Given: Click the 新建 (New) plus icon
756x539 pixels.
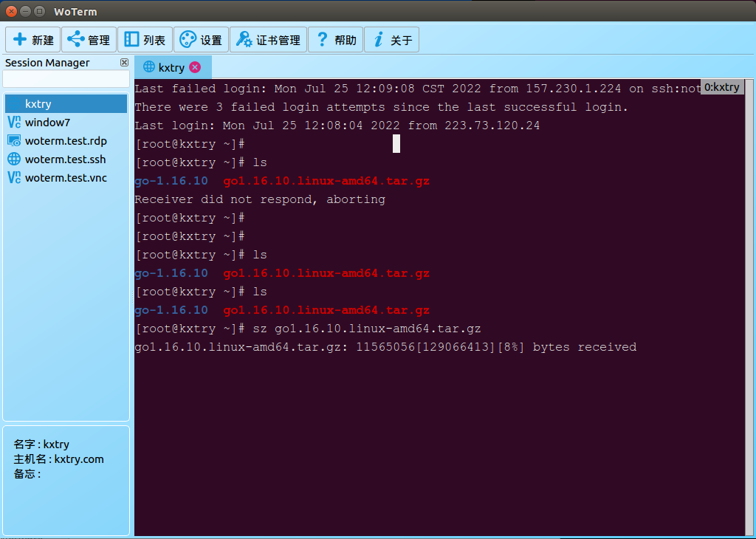Looking at the screenshot, I should 20,39.
